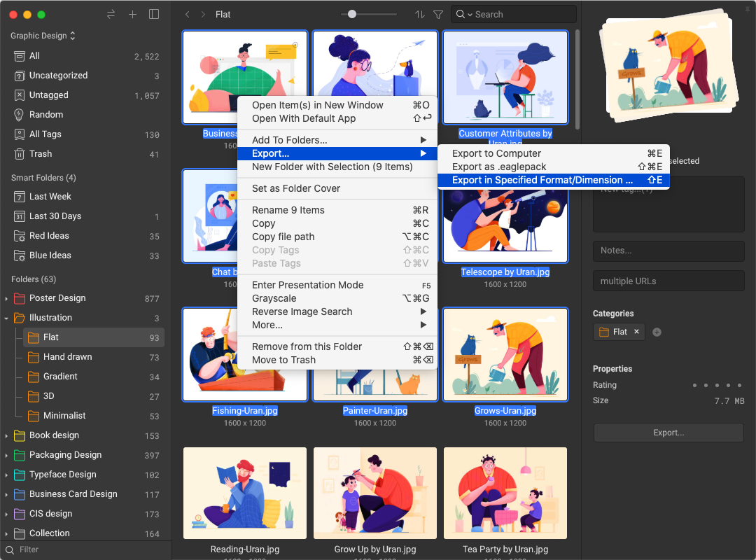Choose Move to Trash

(337, 360)
